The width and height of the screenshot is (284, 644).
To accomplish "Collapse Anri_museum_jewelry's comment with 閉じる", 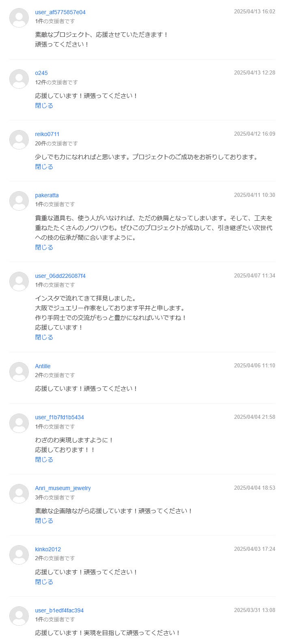I will click(x=44, y=521).
